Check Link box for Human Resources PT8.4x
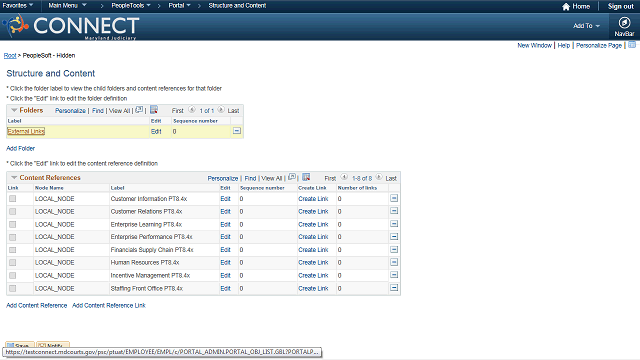 13,262
